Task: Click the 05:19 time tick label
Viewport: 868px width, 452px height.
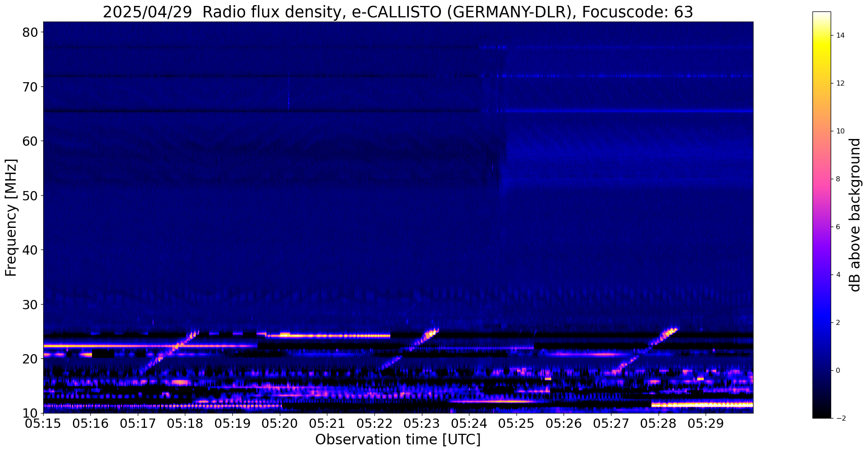Action: coord(232,424)
